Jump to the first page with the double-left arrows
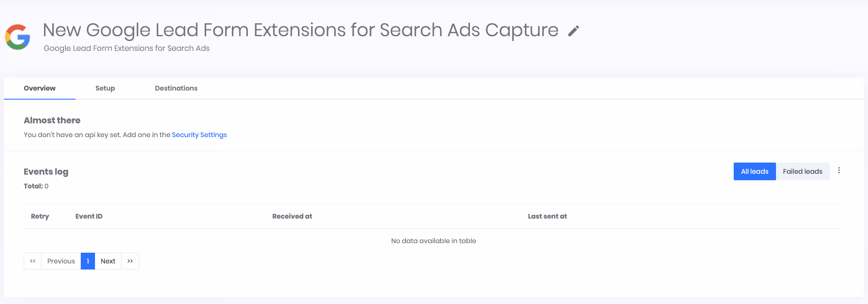This screenshot has height=304, width=868. 33,261
